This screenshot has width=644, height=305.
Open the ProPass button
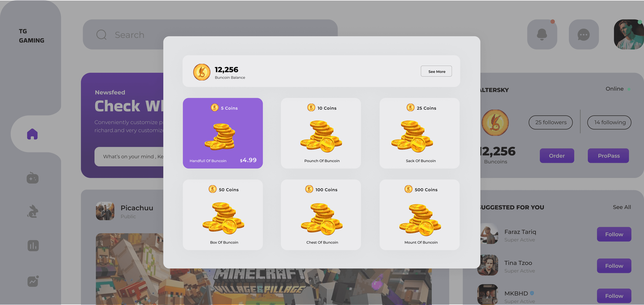(608, 156)
